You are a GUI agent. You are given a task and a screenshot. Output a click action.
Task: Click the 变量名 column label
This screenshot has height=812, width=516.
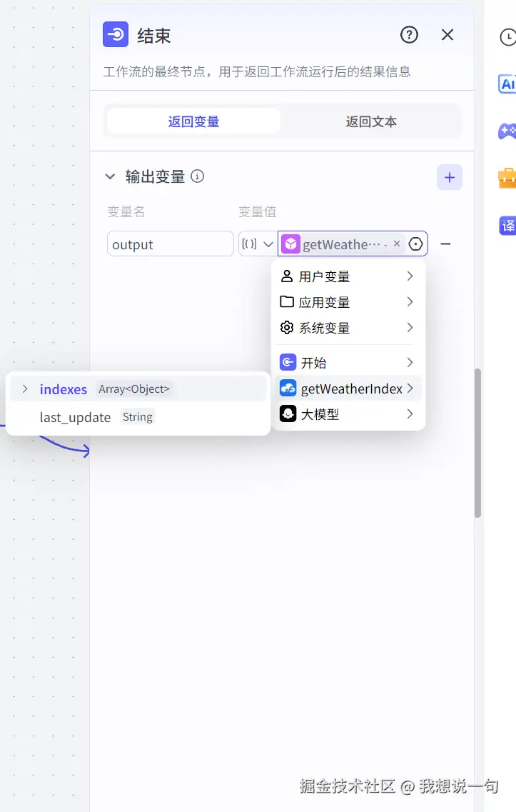(x=126, y=211)
